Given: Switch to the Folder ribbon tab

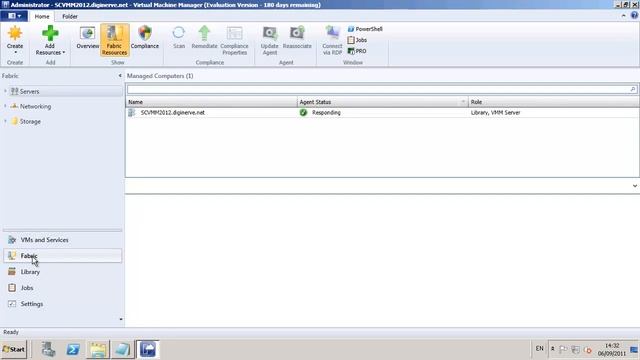Looking at the screenshot, I should pos(70,16).
